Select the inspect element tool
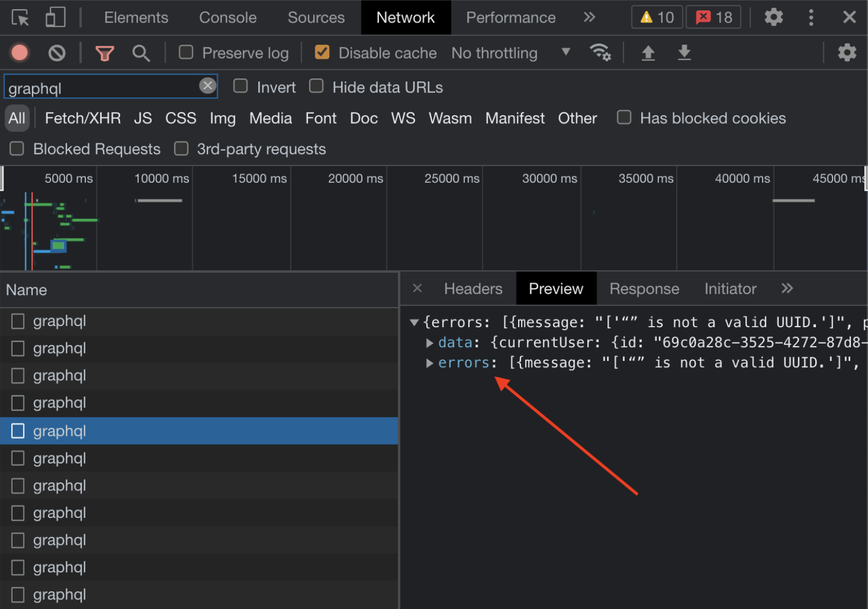The image size is (868, 609). pos(20,17)
